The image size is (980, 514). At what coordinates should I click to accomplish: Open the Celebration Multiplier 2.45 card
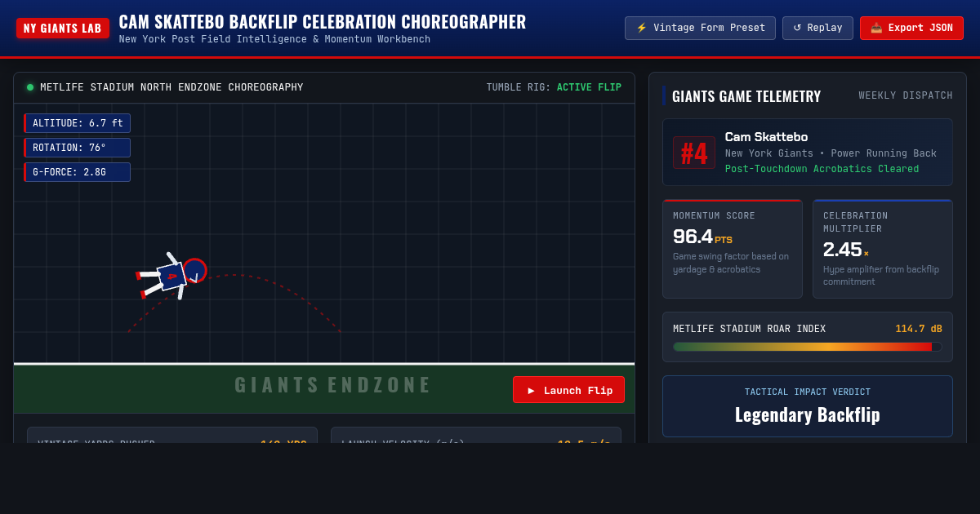[x=883, y=249]
